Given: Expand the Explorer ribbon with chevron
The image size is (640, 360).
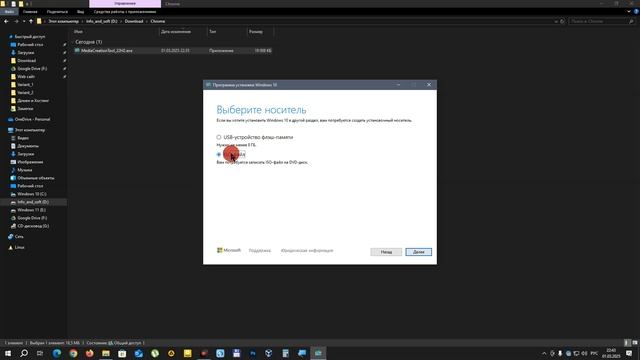Looking at the screenshot, I should pyautogui.click(x=629, y=12).
